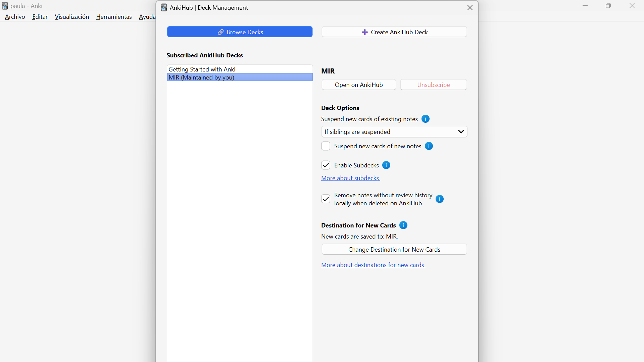
Task: Open the Visualización menu
Action: click(72, 16)
